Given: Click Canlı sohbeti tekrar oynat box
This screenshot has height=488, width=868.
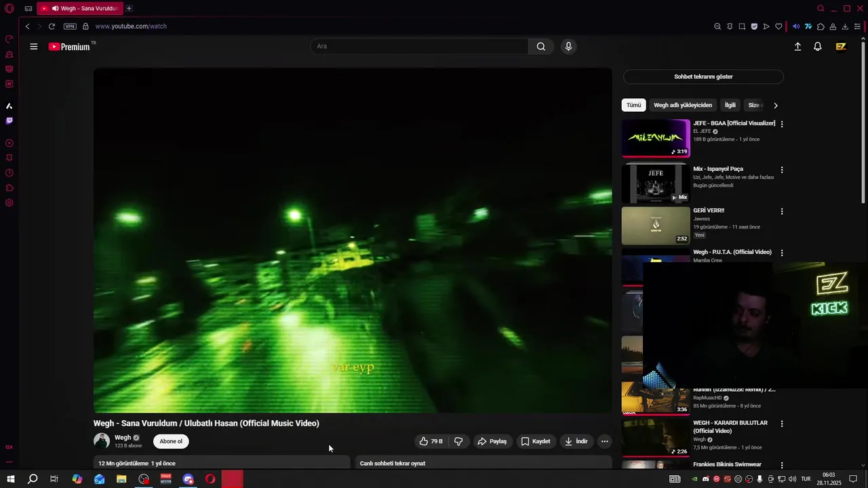Looking at the screenshot, I should (484, 463).
